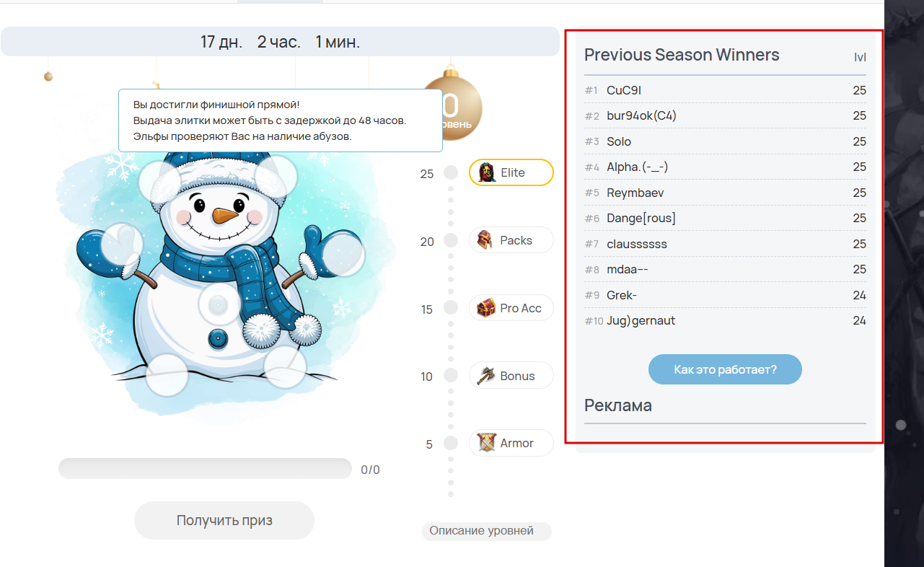Viewport: 924px width, 567px height.
Task: Click the countdown timer banner
Action: 281,42
